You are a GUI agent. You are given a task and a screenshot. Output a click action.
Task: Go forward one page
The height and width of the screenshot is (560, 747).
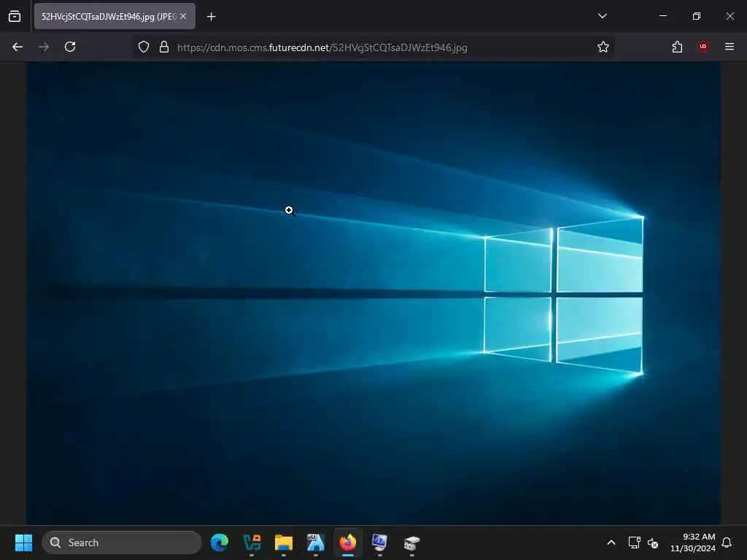click(x=44, y=47)
